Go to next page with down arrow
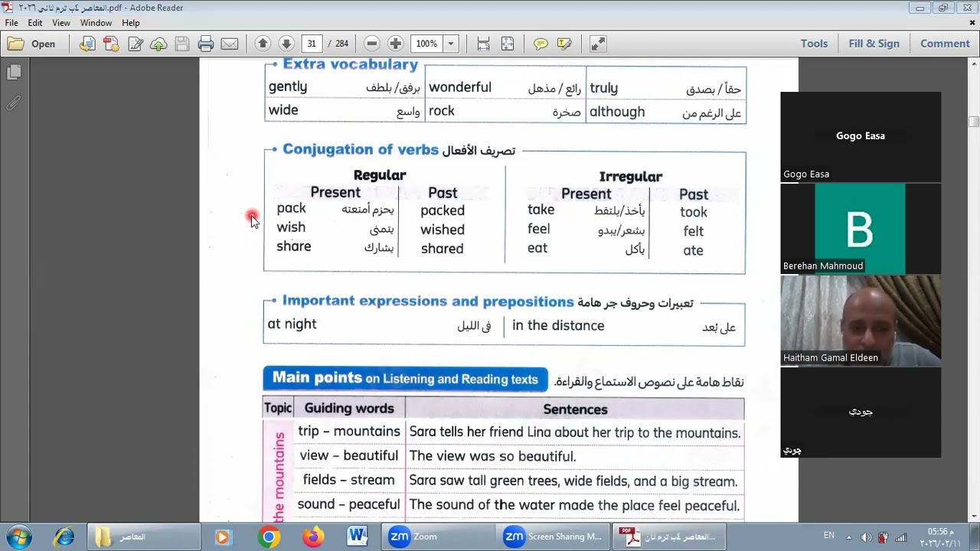The image size is (980, 551). [286, 44]
